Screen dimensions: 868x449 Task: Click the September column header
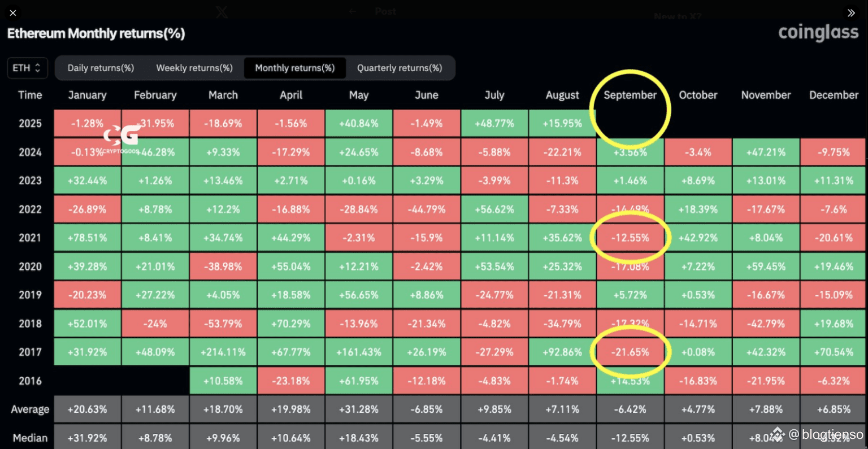630,95
